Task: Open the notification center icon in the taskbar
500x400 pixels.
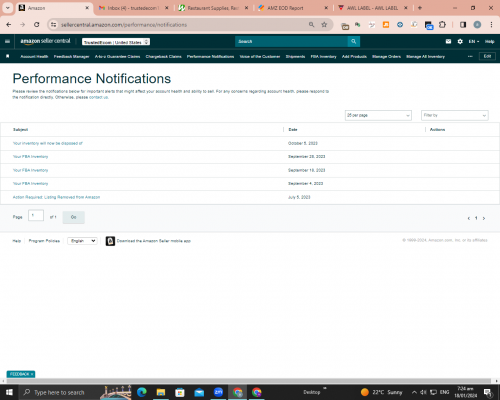Action: [x=488, y=392]
